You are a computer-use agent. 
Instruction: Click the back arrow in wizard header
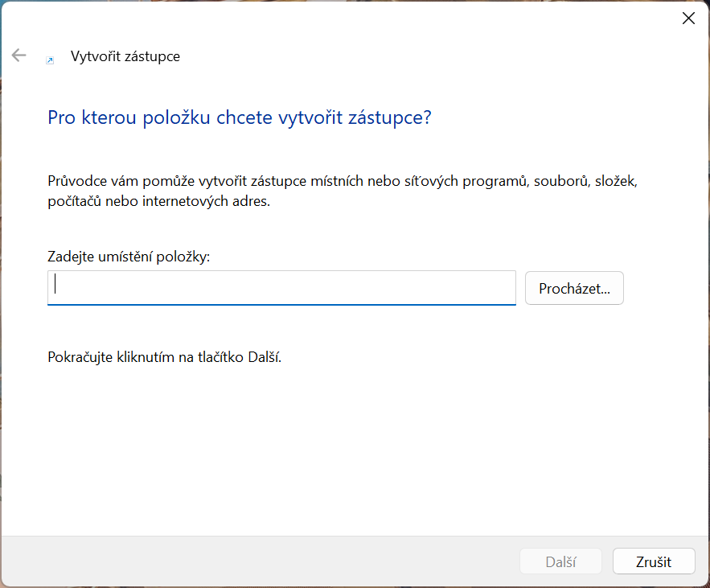(x=19, y=56)
